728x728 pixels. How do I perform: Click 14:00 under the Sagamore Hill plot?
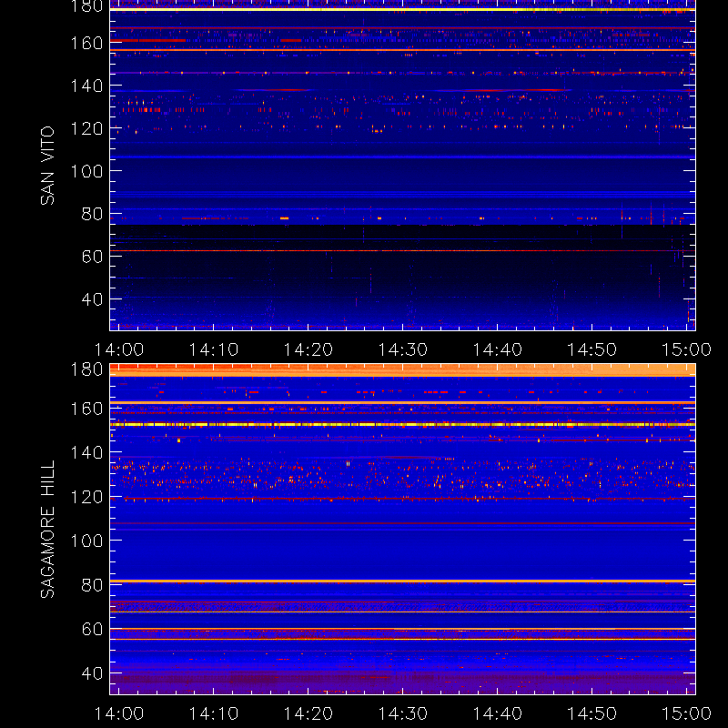[x=119, y=713]
